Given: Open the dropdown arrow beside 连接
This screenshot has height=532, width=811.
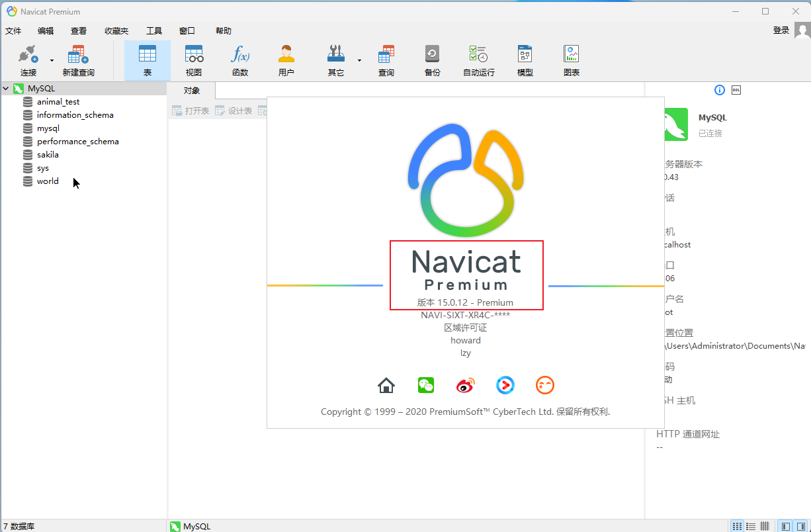Looking at the screenshot, I should click(52, 60).
